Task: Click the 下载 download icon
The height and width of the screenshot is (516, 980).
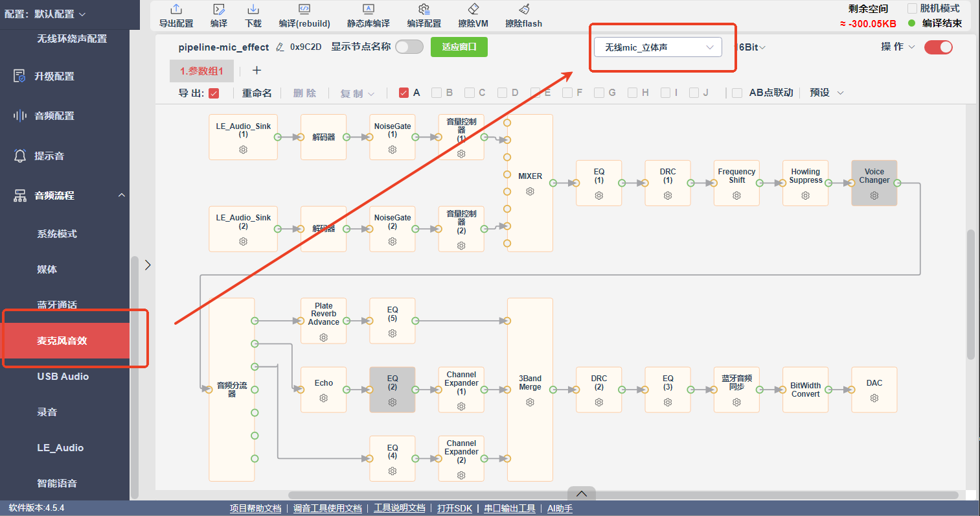Action: pyautogui.click(x=253, y=9)
